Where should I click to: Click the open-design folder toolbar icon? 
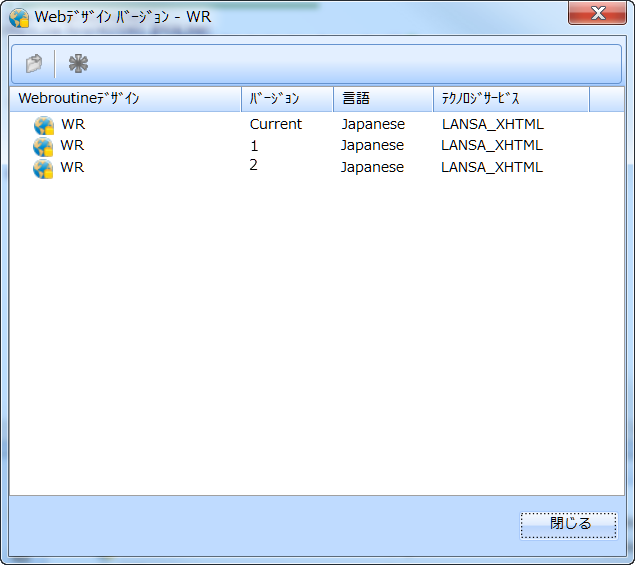(34, 64)
